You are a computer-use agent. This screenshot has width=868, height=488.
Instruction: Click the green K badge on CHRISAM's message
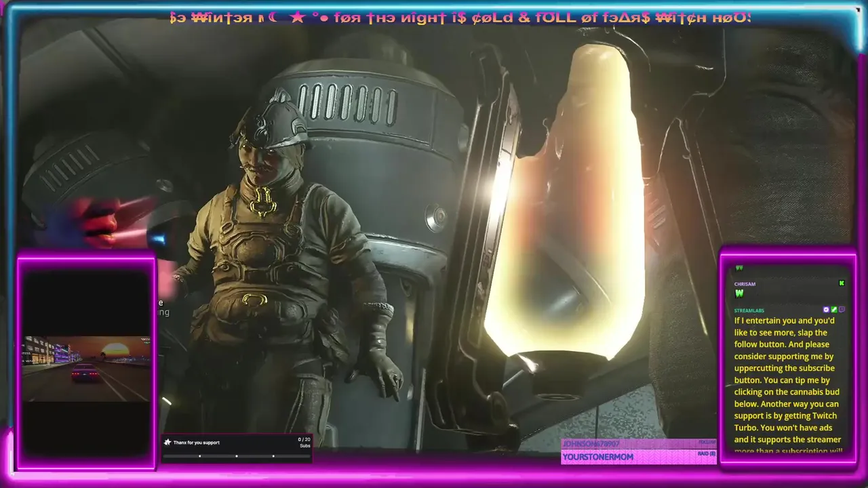point(842,283)
